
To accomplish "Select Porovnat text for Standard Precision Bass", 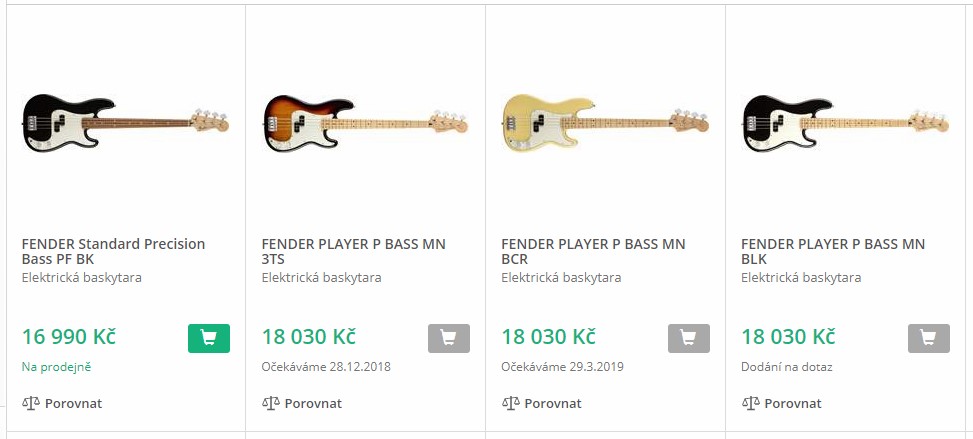I will pos(73,404).
